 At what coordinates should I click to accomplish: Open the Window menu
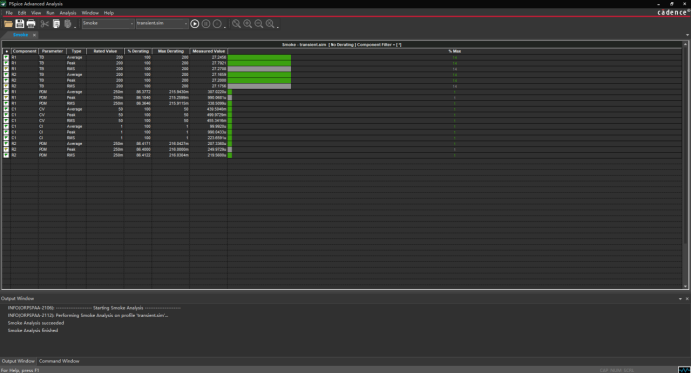pos(90,13)
